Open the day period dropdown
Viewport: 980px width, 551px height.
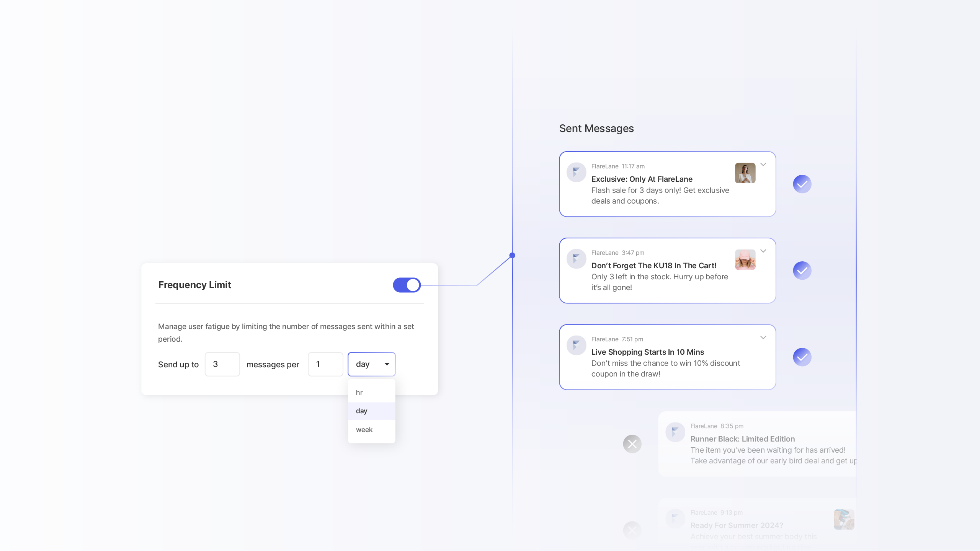[x=371, y=364]
